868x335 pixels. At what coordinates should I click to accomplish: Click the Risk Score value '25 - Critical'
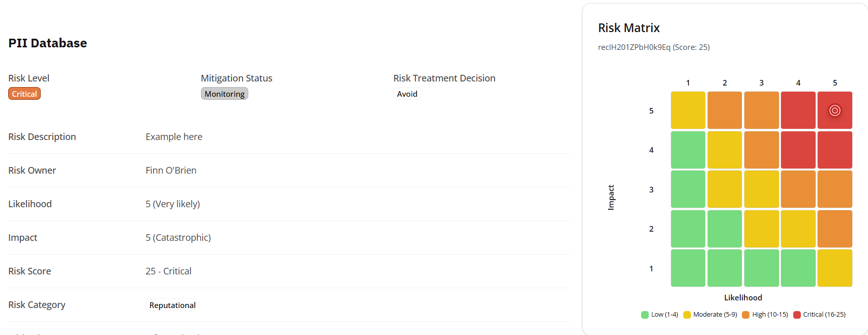[x=168, y=271]
